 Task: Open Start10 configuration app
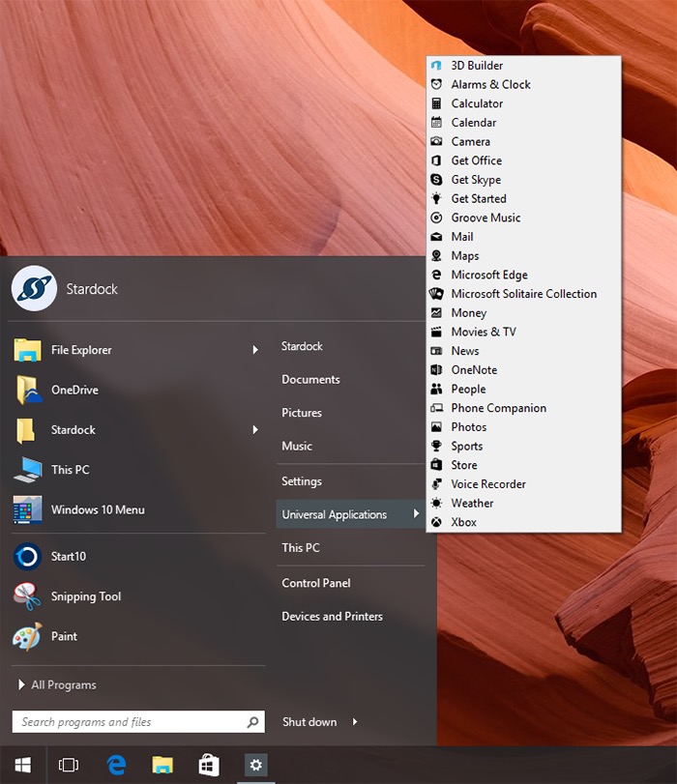click(x=68, y=556)
